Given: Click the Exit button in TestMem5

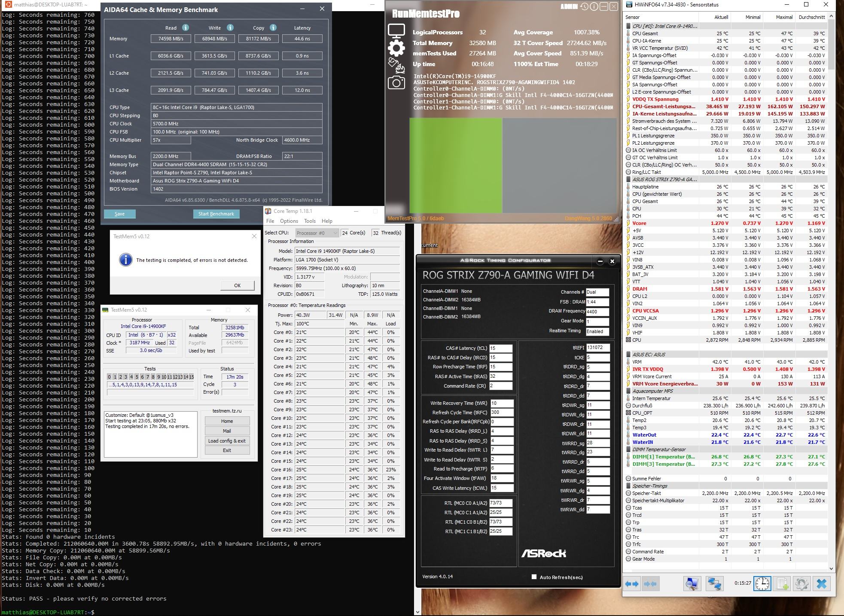Looking at the screenshot, I should (227, 450).
